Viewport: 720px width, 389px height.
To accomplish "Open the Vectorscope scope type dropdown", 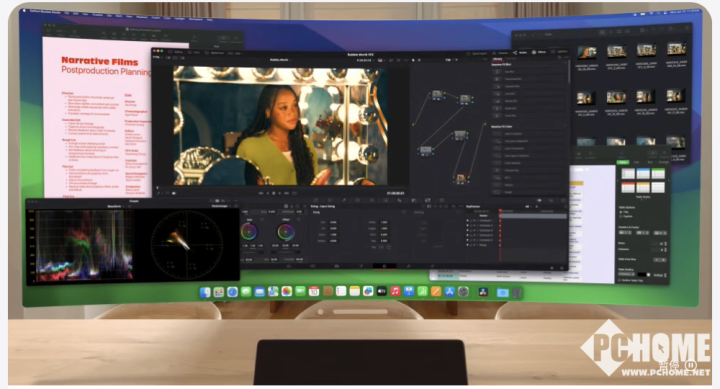I will pos(220,206).
